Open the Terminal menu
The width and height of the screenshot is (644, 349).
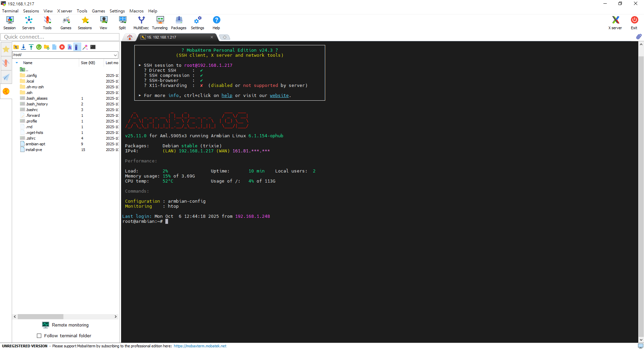pyautogui.click(x=10, y=11)
